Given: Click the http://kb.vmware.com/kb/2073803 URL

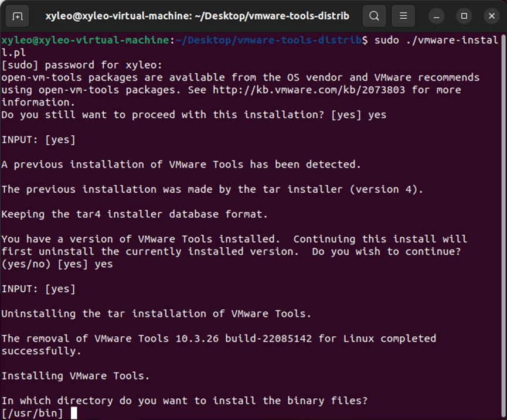Looking at the screenshot, I should pos(309,90).
